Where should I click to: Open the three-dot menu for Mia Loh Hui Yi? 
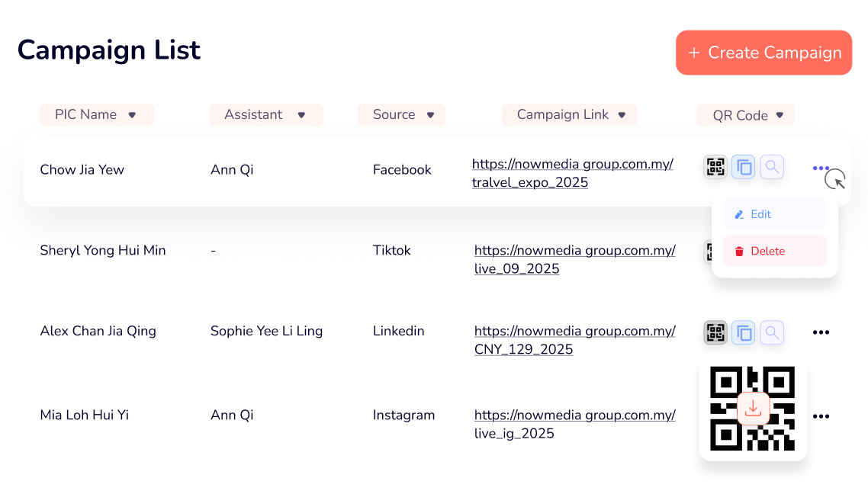tap(821, 416)
